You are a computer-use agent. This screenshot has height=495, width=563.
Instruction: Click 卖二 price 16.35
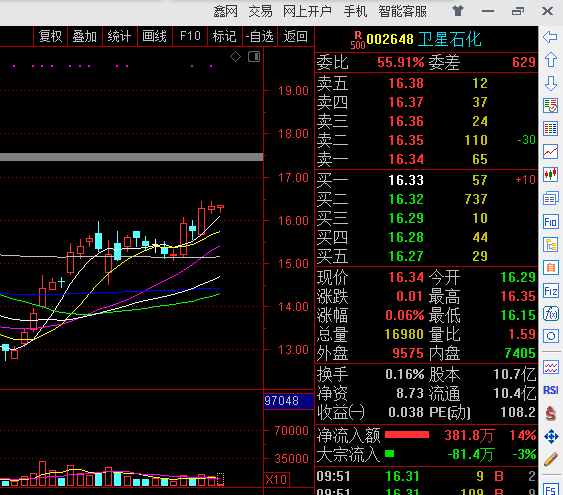[x=406, y=140]
